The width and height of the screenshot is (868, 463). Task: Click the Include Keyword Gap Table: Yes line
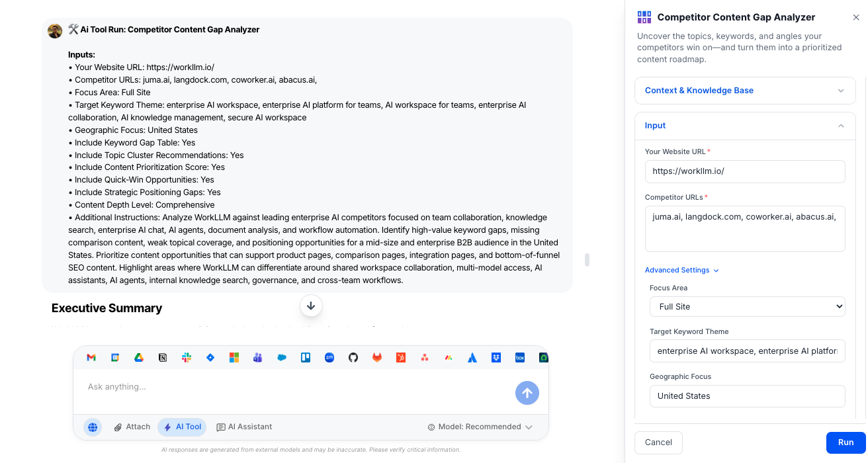[x=132, y=143]
